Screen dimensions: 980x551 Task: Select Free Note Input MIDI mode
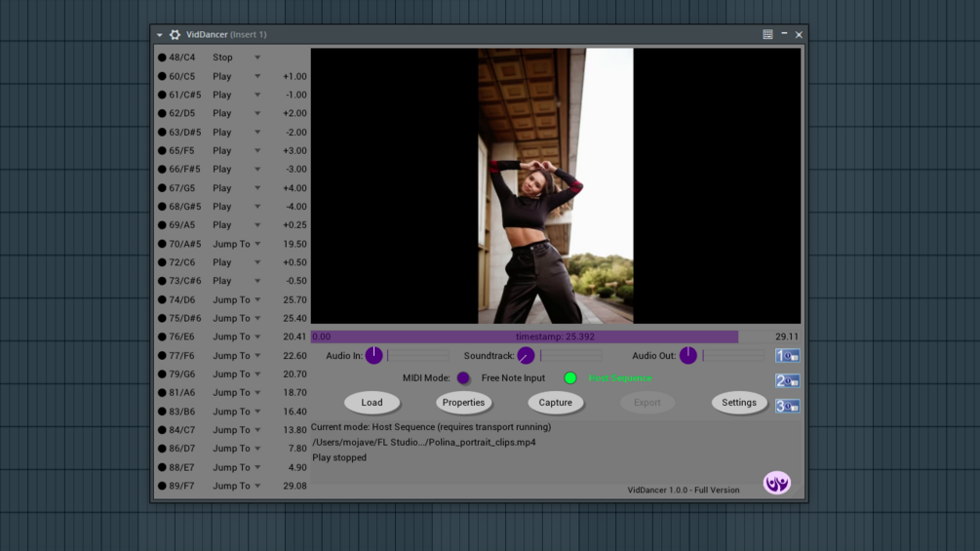pyautogui.click(x=463, y=378)
